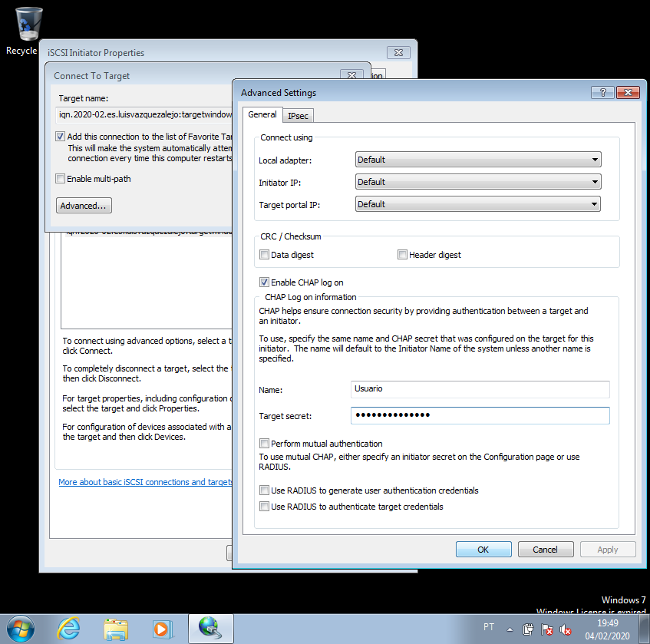
Task: Enable the Header digest checkbox
Action: (x=402, y=255)
